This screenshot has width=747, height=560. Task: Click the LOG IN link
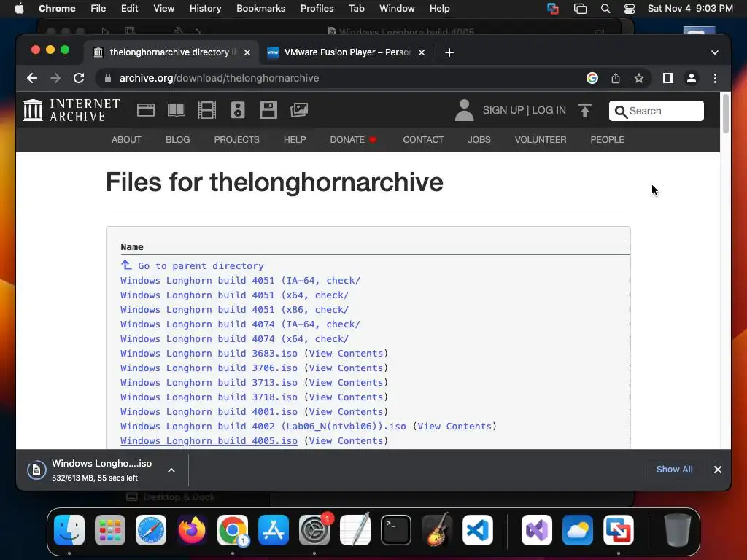point(549,111)
